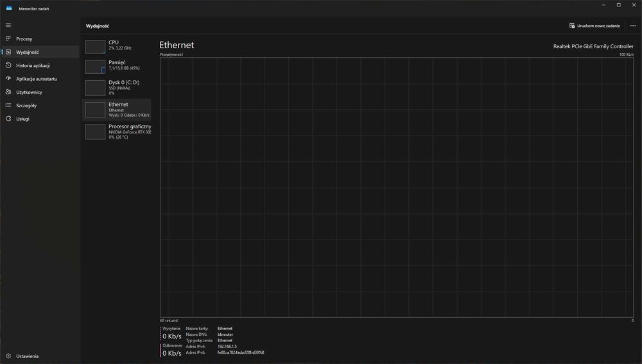642x364 pixels.
Task: Open the three-dot more options menu
Action: coord(632,26)
